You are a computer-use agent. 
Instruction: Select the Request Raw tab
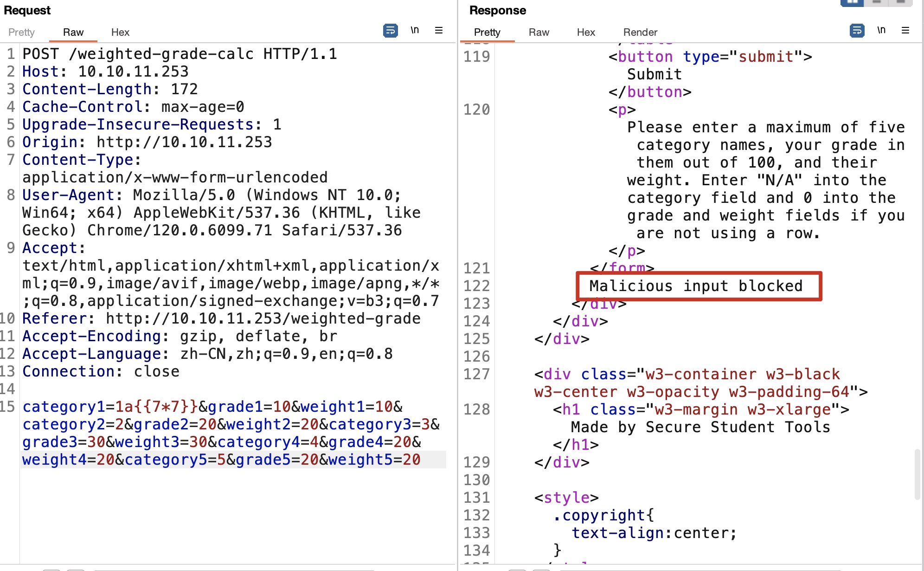pyautogui.click(x=73, y=32)
